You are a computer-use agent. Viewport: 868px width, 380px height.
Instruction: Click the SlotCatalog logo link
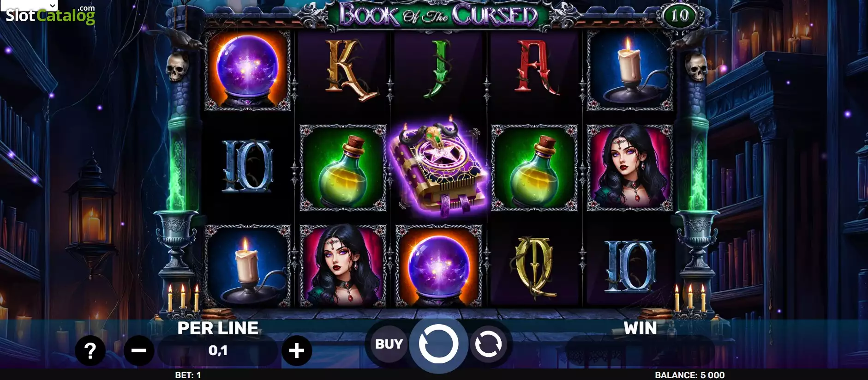pos(50,16)
